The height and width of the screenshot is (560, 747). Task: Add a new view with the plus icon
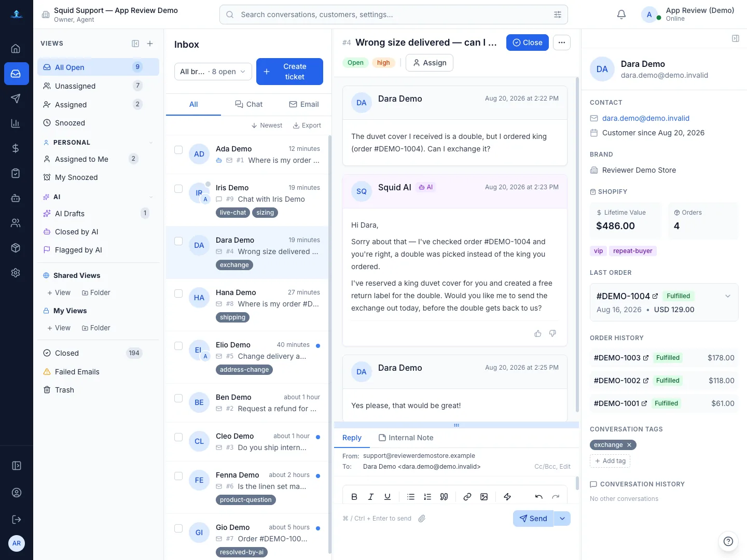[150, 44]
